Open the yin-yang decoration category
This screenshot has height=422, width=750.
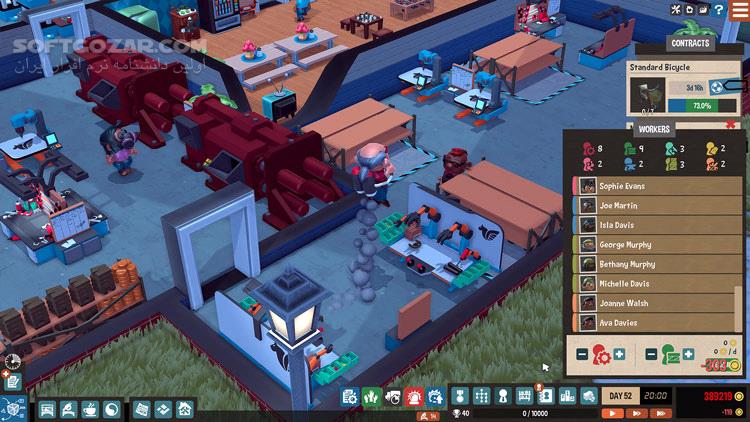click(111, 410)
